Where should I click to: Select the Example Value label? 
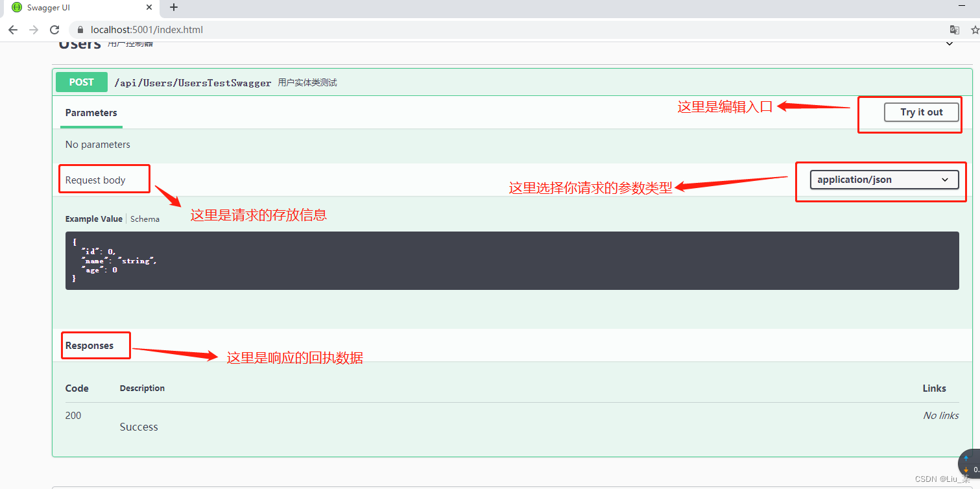[93, 219]
